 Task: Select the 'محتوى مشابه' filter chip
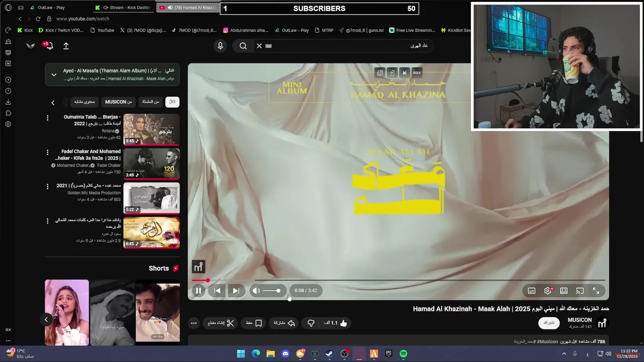[84, 102]
